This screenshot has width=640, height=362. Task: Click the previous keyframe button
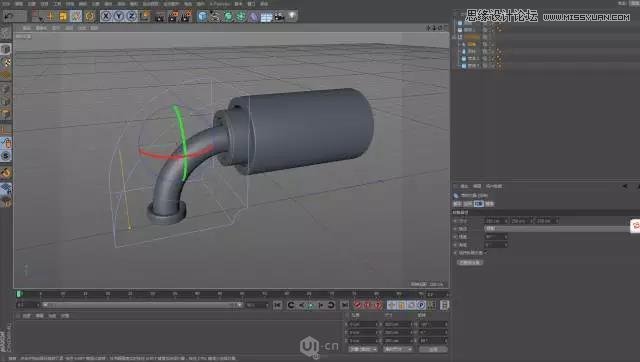pyautogui.click(x=291, y=305)
